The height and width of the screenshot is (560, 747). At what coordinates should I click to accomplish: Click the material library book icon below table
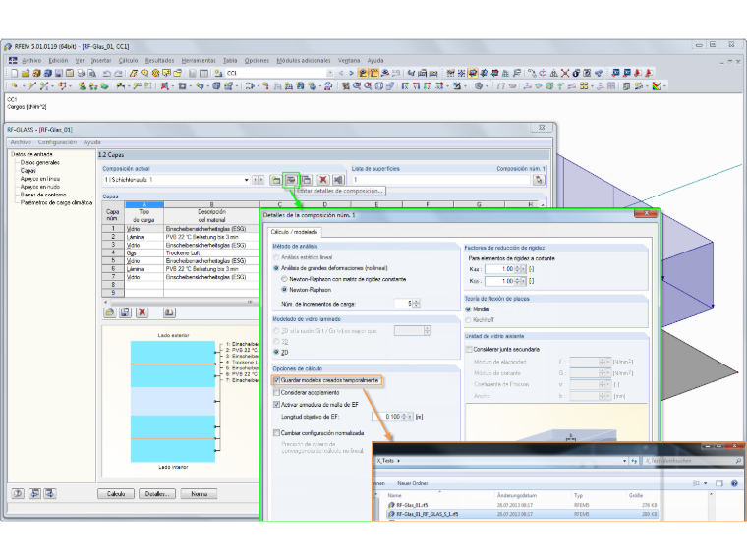pyautogui.click(x=169, y=312)
